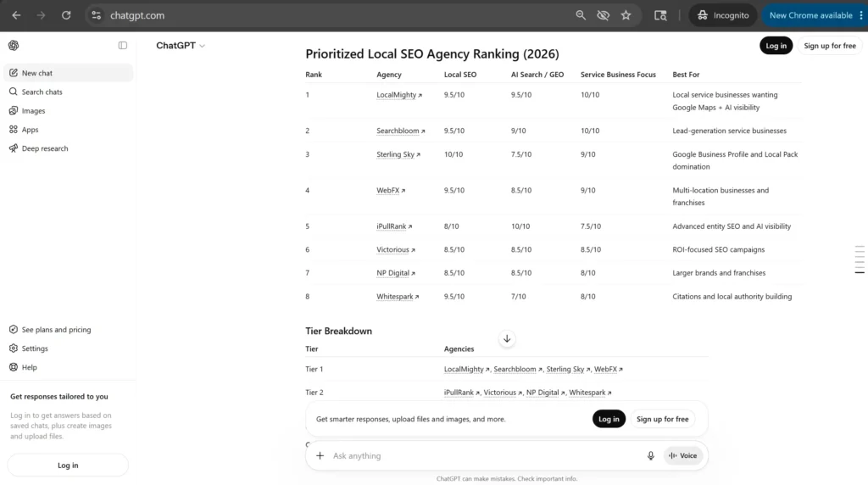Go back with the browser back arrow
The width and height of the screenshot is (868, 485).
point(16,15)
